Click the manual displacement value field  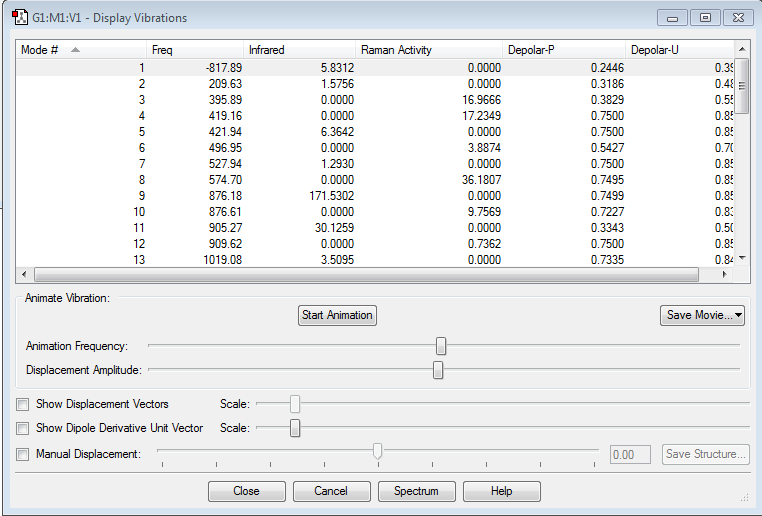[x=630, y=455]
